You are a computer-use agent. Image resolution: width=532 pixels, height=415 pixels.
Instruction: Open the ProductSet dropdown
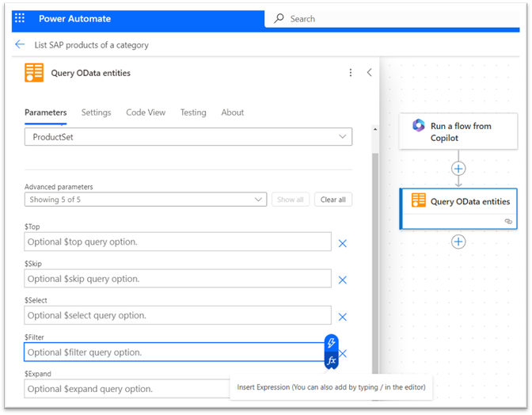[x=188, y=137]
